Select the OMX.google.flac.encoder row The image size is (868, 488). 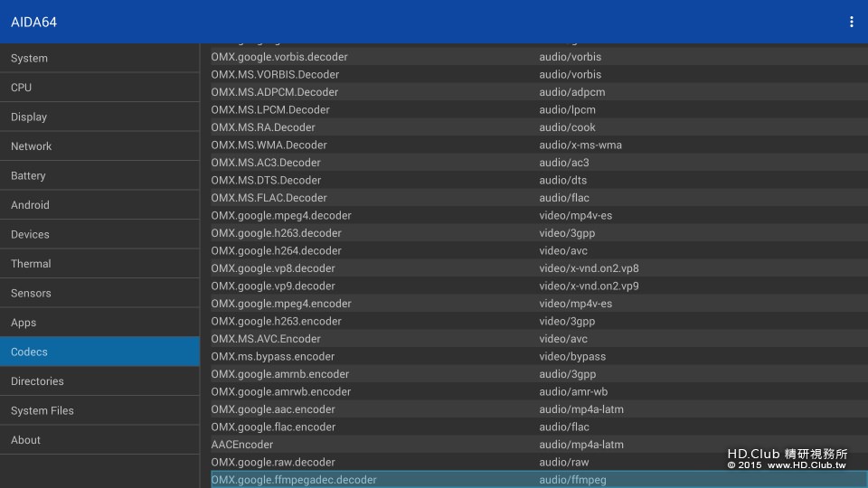tap(539, 427)
